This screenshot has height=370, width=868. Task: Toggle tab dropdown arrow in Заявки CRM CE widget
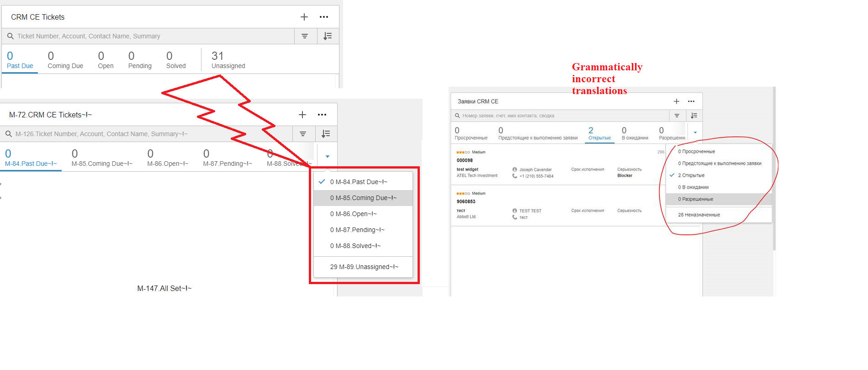coord(695,132)
